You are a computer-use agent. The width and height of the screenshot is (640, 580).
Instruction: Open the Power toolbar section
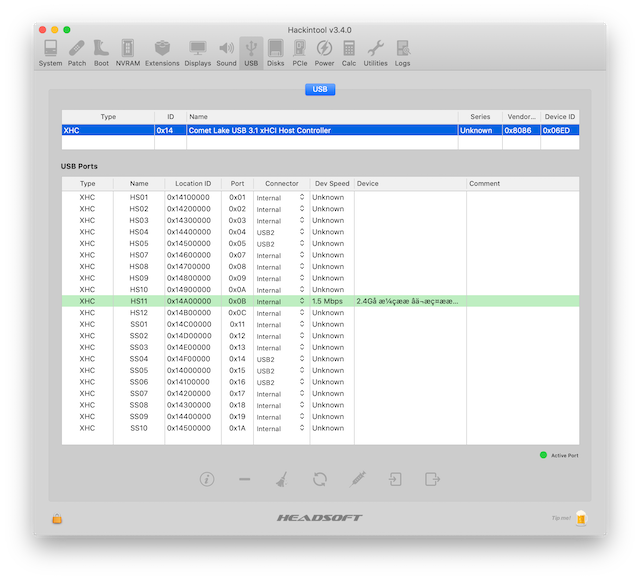coord(324,53)
